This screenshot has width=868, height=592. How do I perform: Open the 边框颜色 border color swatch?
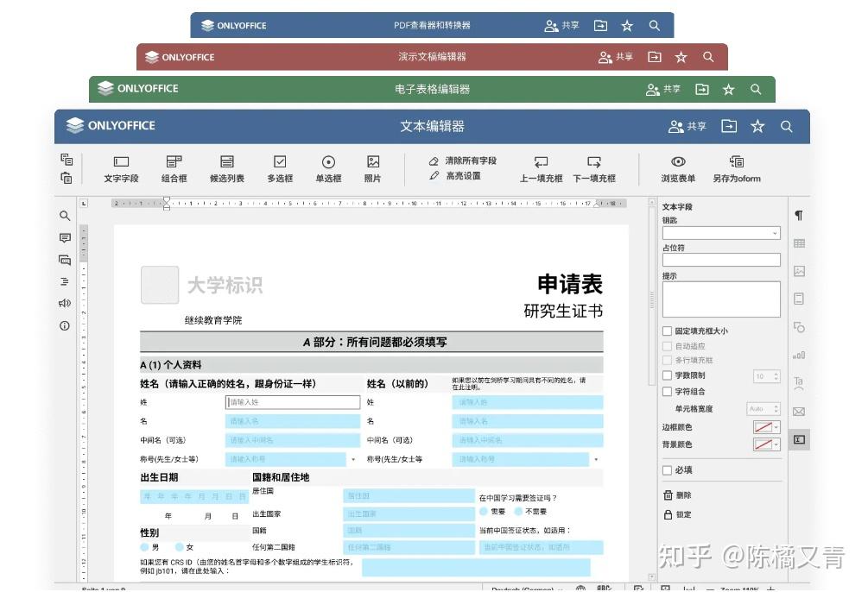pos(763,426)
